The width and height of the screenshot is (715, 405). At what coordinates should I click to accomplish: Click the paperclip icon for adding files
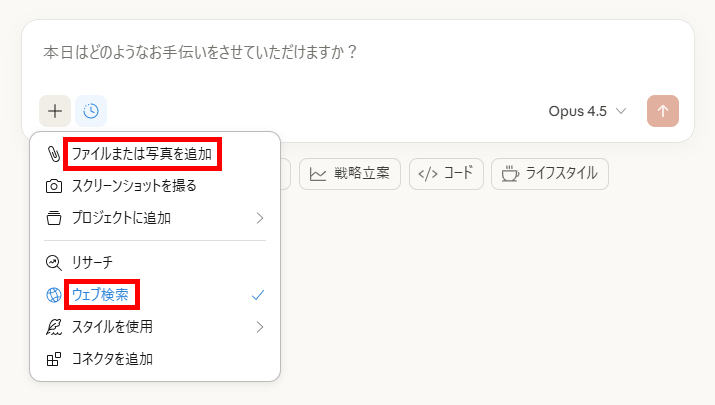[x=54, y=155]
